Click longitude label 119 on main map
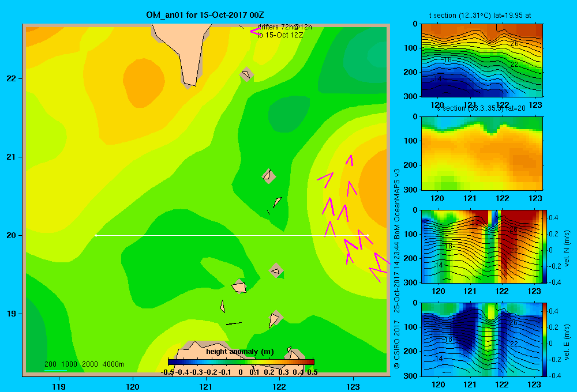 pyautogui.click(x=59, y=386)
